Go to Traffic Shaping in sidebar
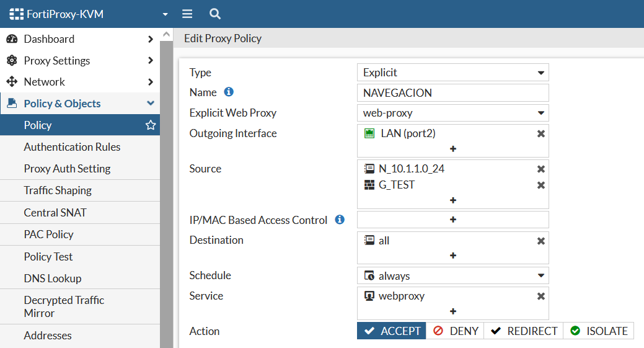 point(58,190)
